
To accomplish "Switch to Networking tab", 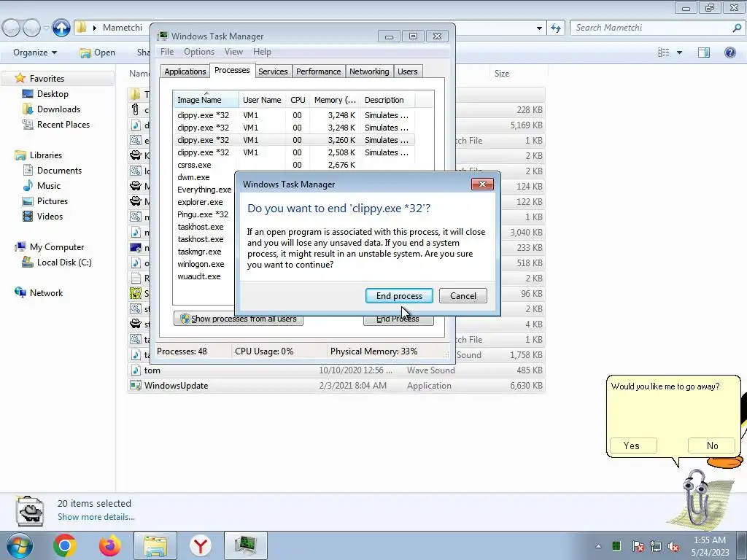I will 369,71.
